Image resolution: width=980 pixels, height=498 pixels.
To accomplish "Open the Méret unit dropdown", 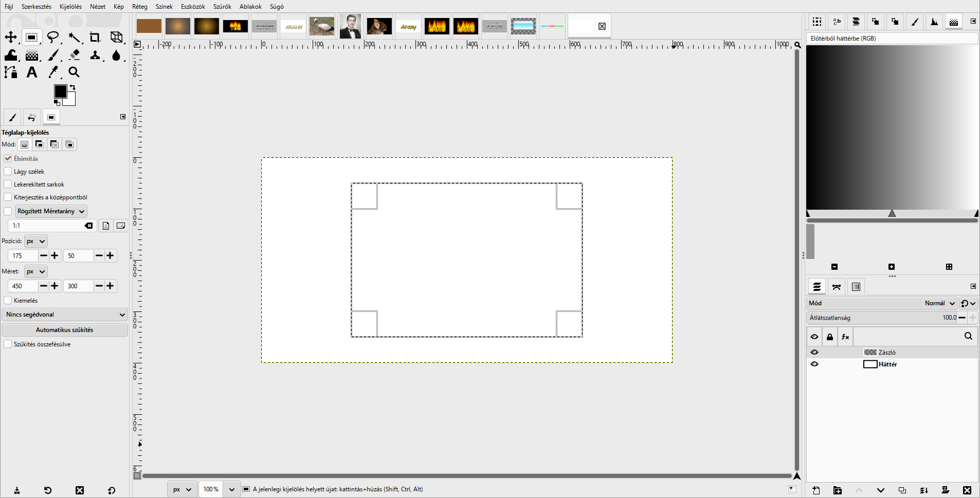I will tap(36, 271).
